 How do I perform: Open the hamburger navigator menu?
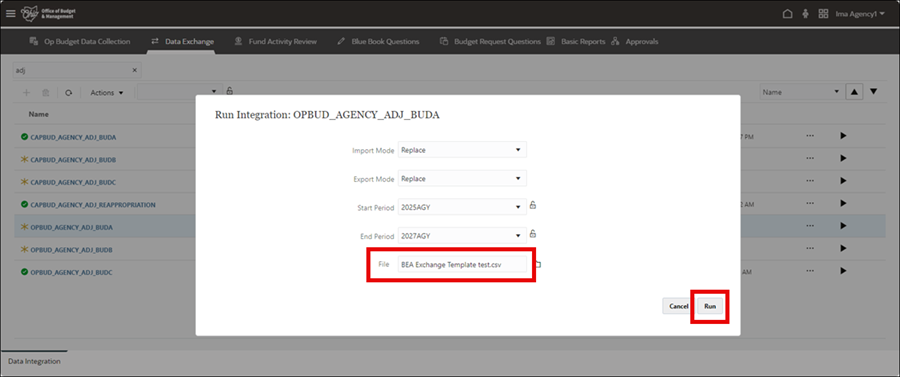(10, 13)
